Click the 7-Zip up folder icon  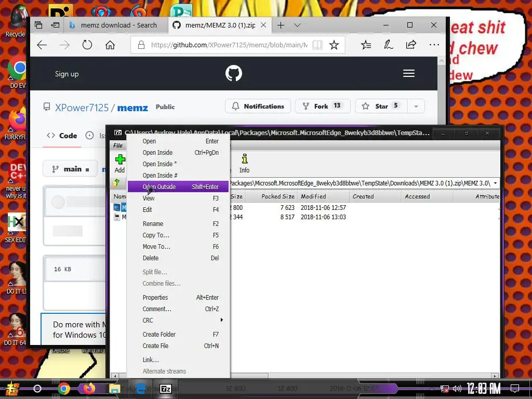click(116, 183)
